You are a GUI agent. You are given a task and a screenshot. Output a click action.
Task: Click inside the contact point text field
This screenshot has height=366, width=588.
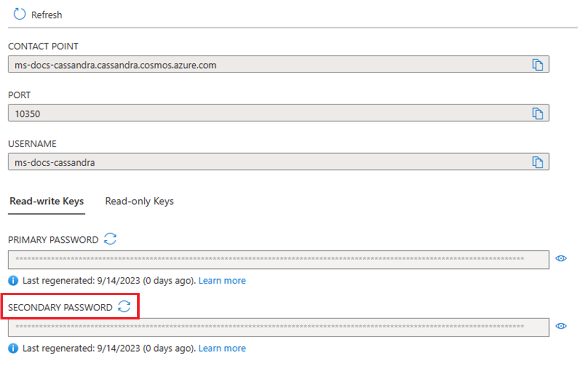click(278, 65)
